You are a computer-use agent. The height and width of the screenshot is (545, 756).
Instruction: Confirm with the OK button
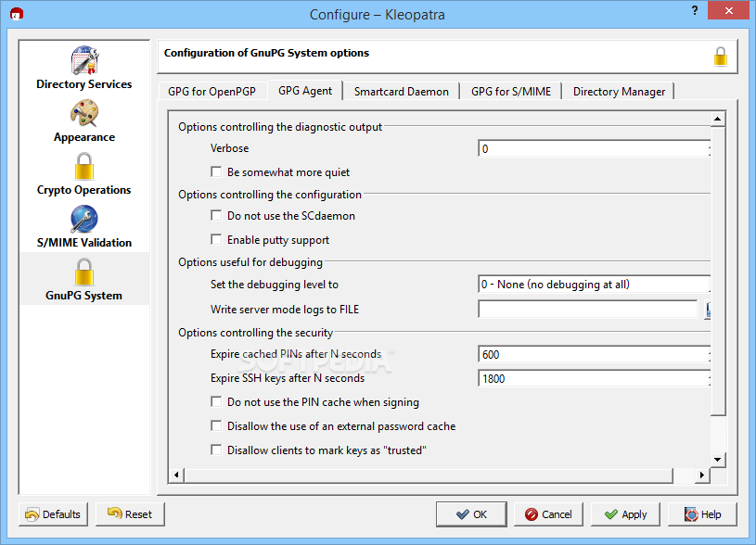pyautogui.click(x=471, y=514)
